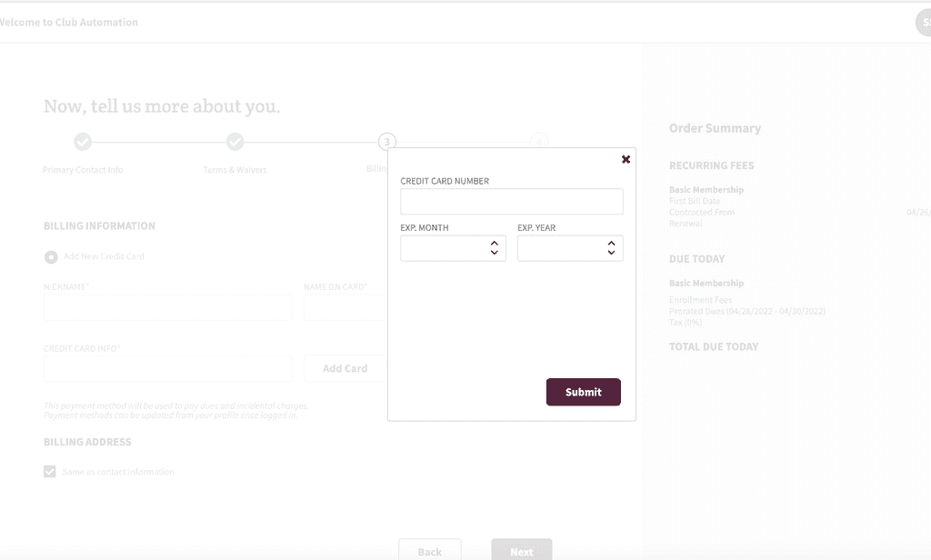Click the Tax (0%) line
The image size is (931, 560).
686,323
